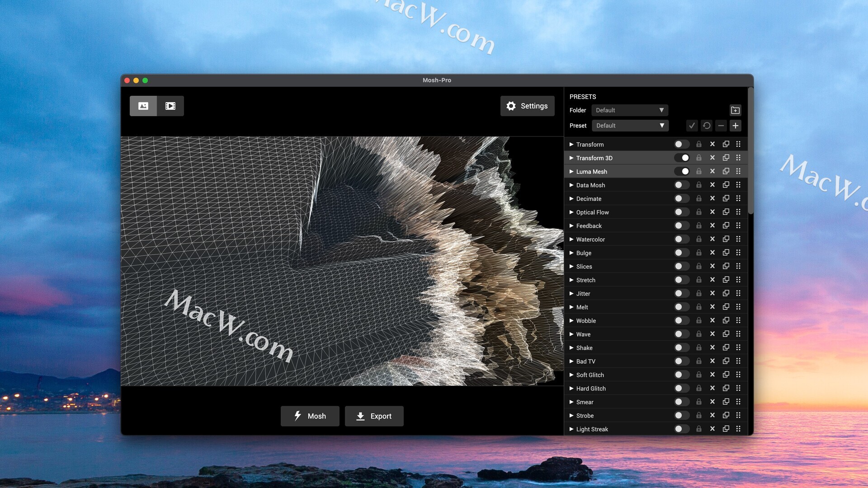Click the add preset plus icon
This screenshot has width=868, height=488.
click(736, 126)
